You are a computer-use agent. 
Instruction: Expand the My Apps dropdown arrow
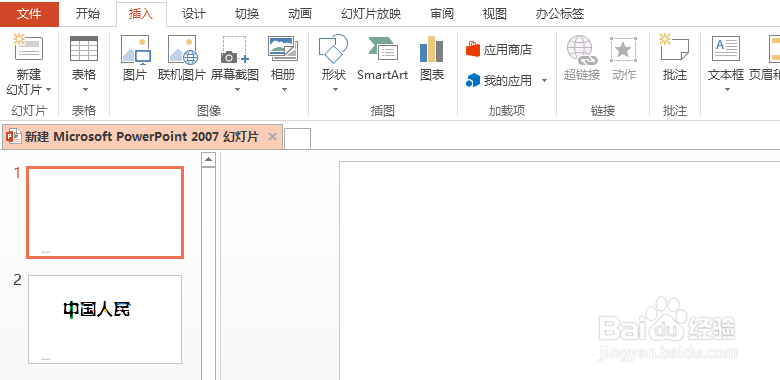(544, 81)
